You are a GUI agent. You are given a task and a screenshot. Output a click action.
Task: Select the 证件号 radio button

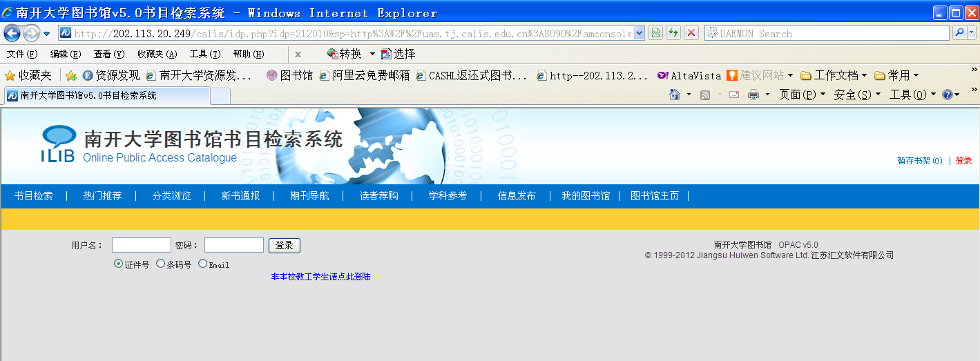[118, 264]
